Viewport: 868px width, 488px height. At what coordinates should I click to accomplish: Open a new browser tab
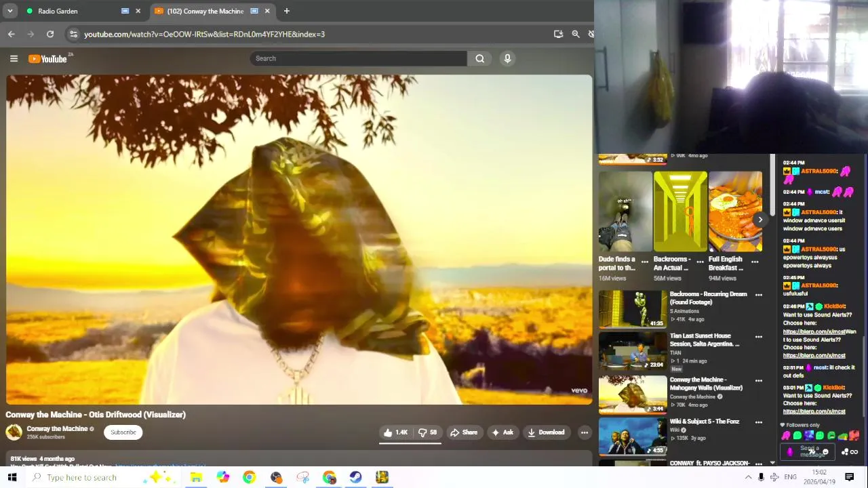tap(286, 11)
